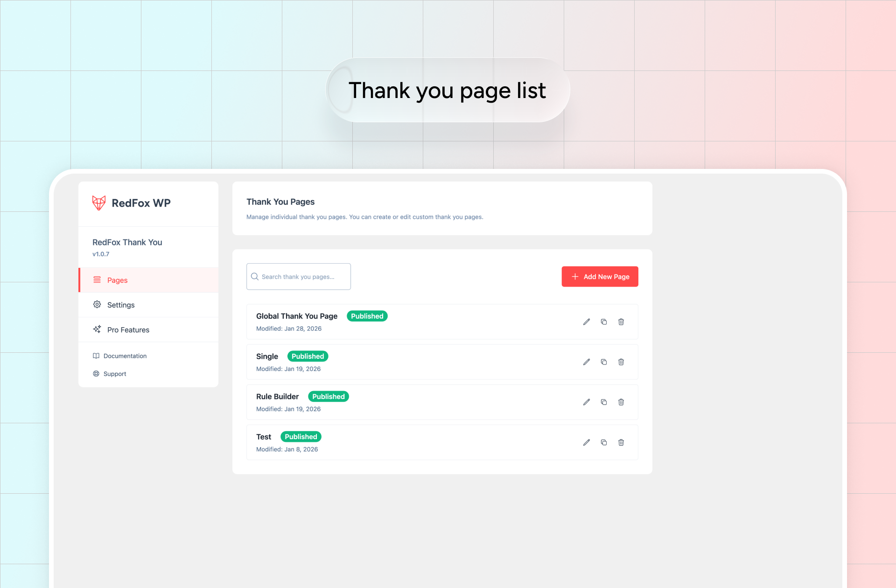Click pencil icon for Single page
The height and width of the screenshot is (588, 896).
click(587, 362)
